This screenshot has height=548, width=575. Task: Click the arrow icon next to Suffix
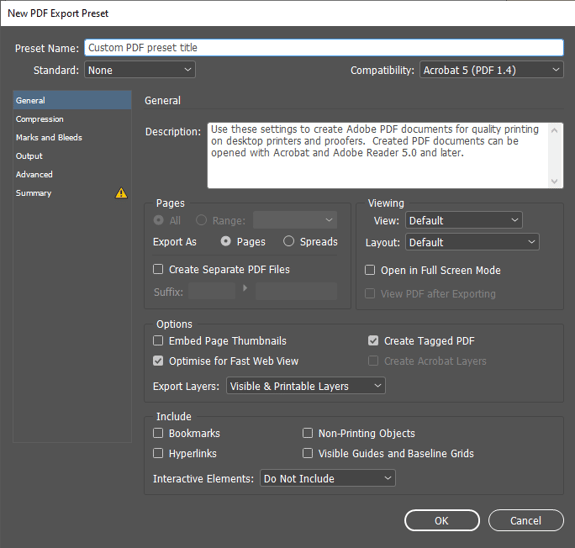tap(245, 288)
